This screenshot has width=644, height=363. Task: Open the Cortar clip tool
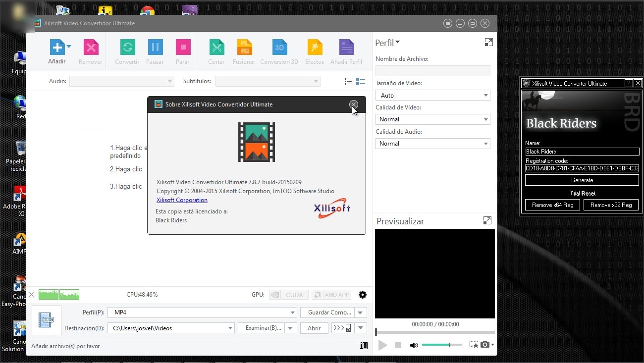point(216,48)
